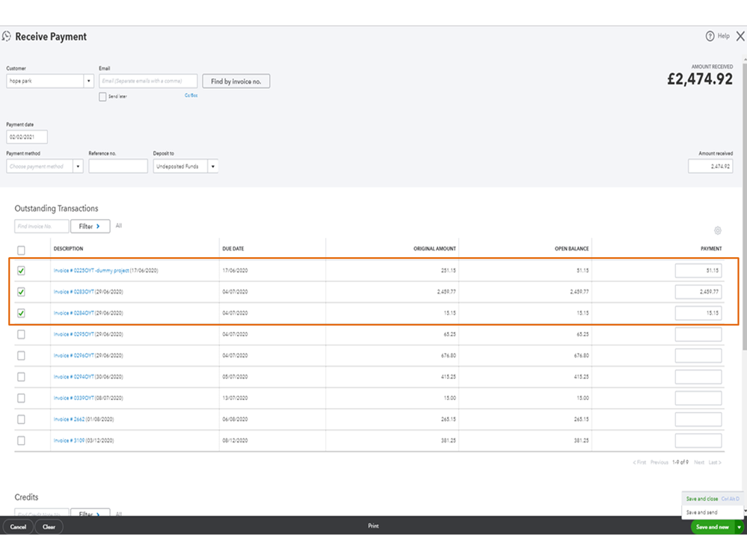747x560 pixels.
Task: Click the Find by invoice no. button
Action: click(236, 81)
